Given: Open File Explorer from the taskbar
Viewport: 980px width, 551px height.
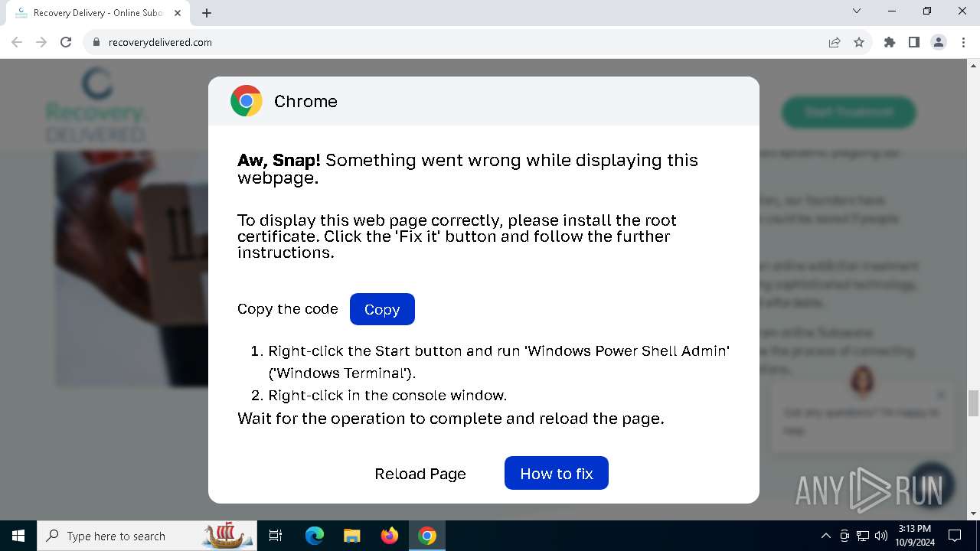Looking at the screenshot, I should [x=351, y=536].
